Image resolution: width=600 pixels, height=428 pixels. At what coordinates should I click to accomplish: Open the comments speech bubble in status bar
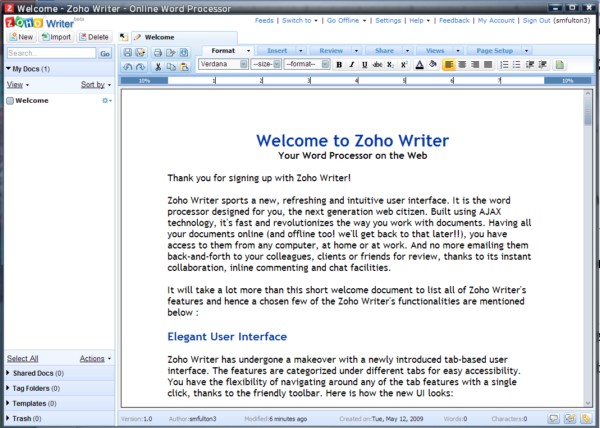click(553, 418)
